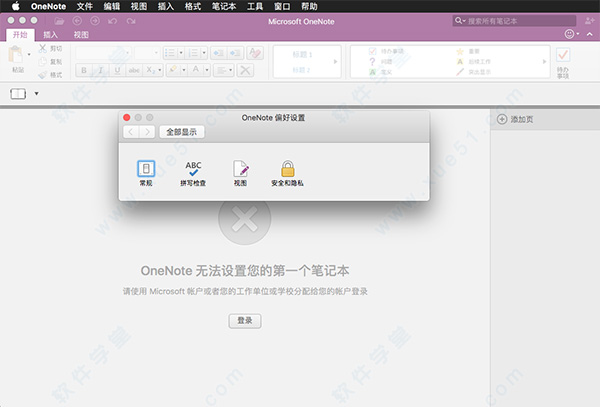
Task: Click the redo icon in title bar
Action: pyautogui.click(x=131, y=21)
